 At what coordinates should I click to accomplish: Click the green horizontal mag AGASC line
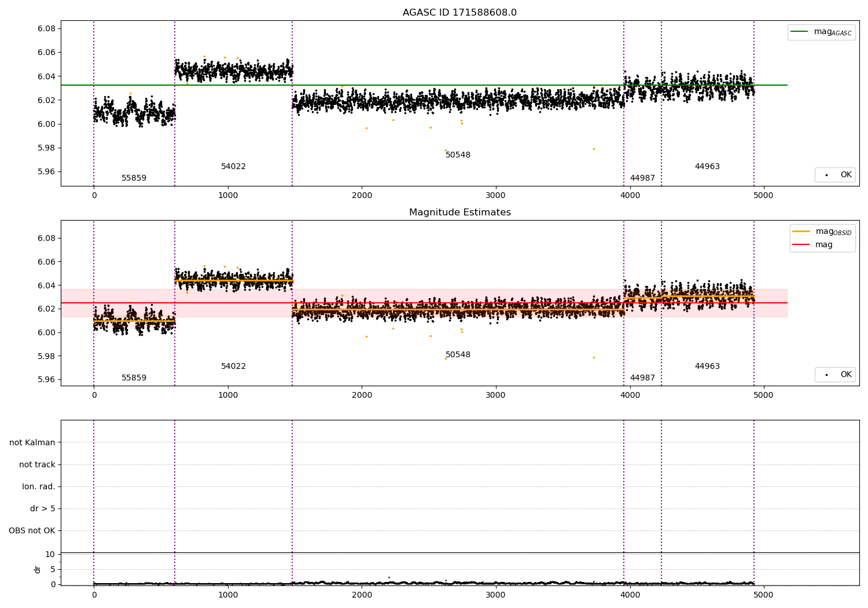click(x=424, y=85)
